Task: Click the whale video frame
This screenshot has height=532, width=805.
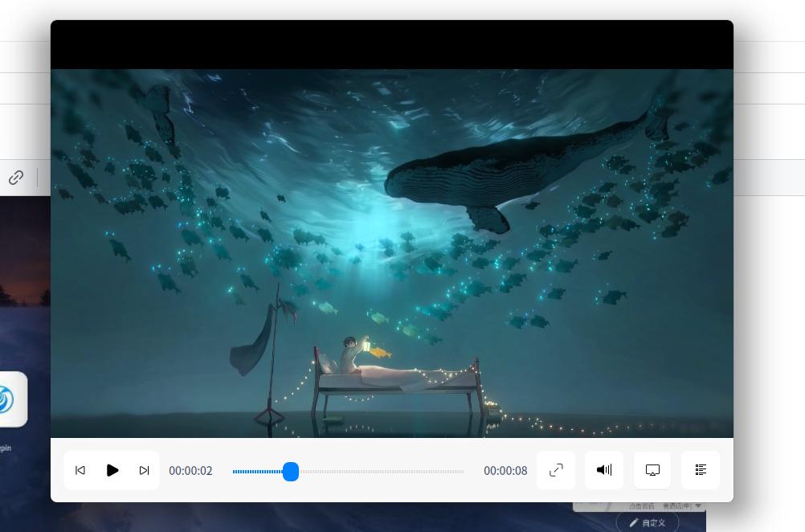Action: pos(392,253)
